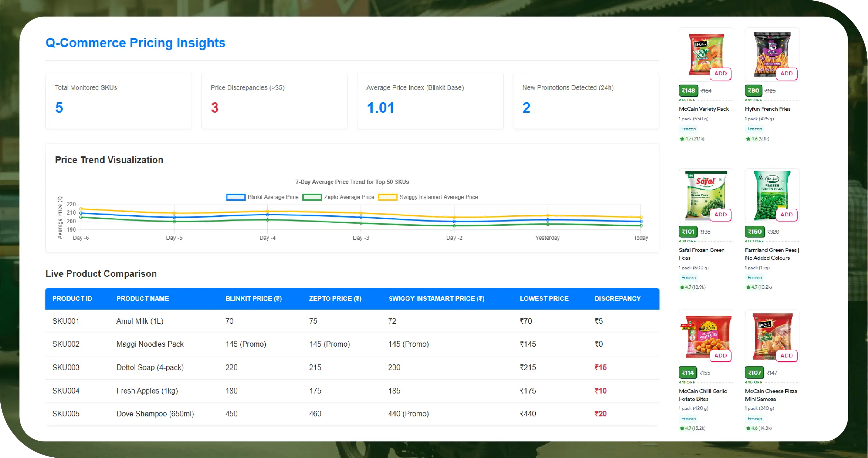
Task: Add McCain Variety Pack to cart
Action: point(720,74)
